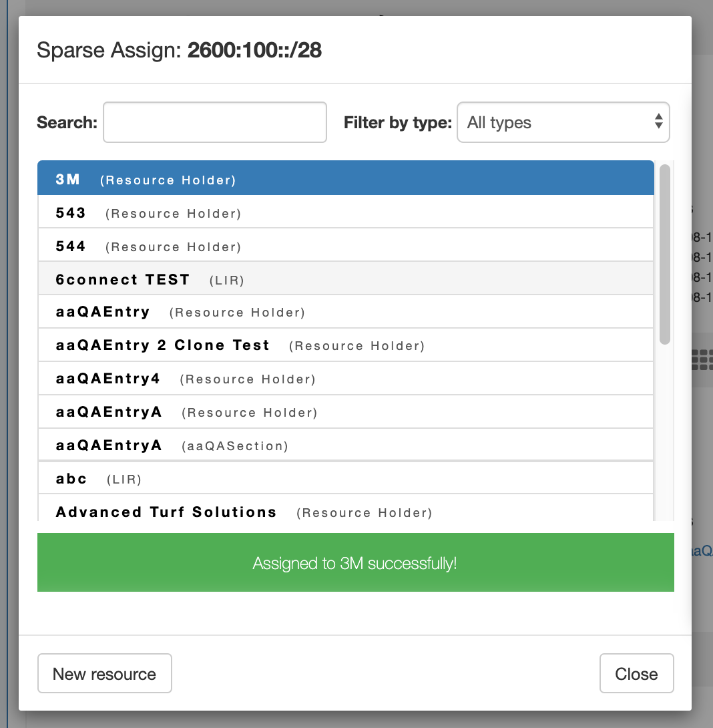The height and width of the screenshot is (728, 713).
Task: Close the Sparse Assign dialog
Action: coord(636,673)
